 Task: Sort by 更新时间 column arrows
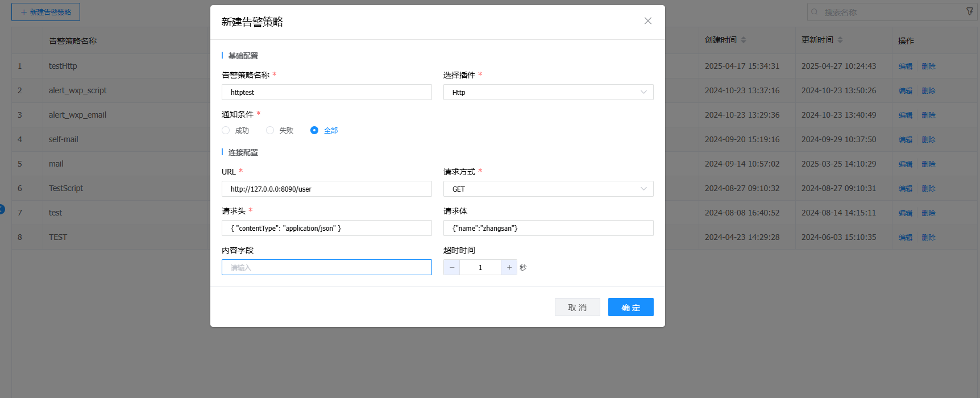pos(840,40)
